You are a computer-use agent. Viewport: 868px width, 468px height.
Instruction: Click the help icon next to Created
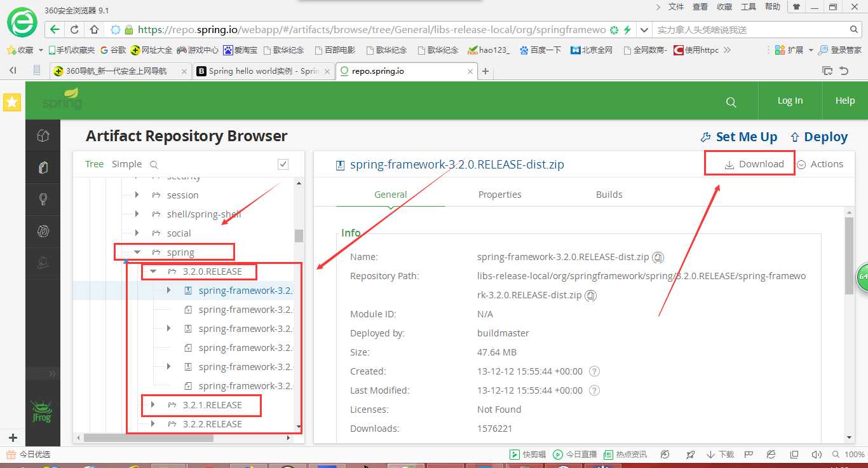click(x=594, y=371)
